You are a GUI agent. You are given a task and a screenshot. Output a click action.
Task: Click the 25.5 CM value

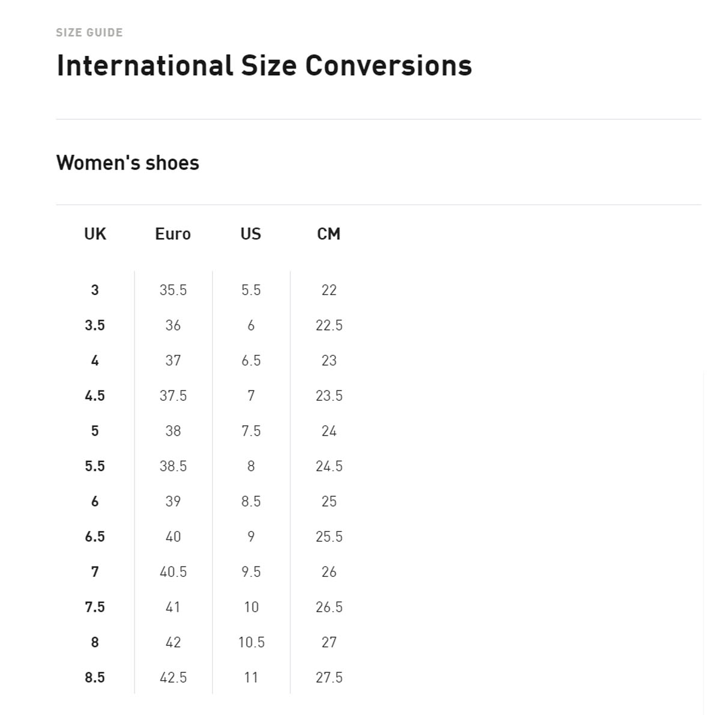[x=329, y=537]
